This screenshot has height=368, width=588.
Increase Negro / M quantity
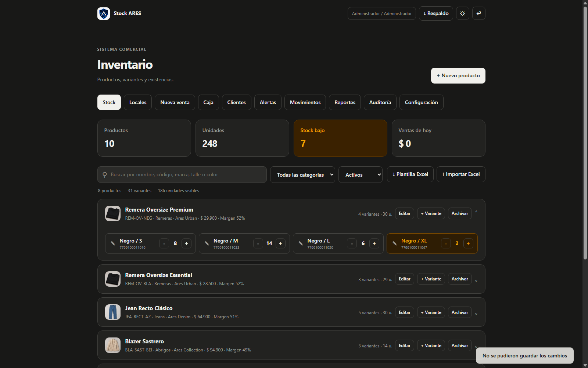click(x=280, y=243)
